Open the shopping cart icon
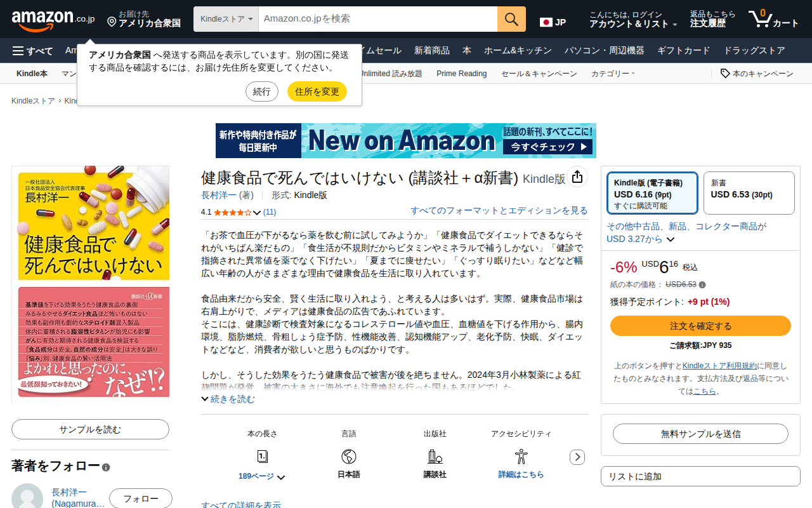Image resolution: width=812 pixels, height=508 pixels. click(773, 19)
